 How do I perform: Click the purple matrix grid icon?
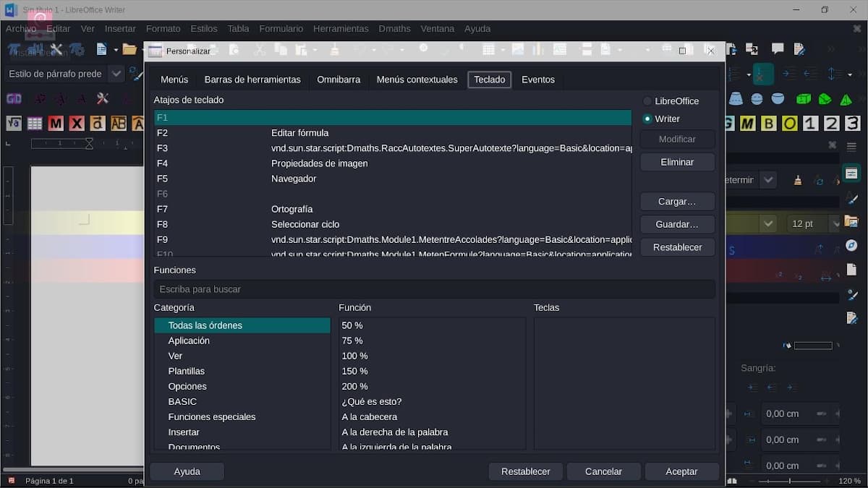click(x=35, y=124)
